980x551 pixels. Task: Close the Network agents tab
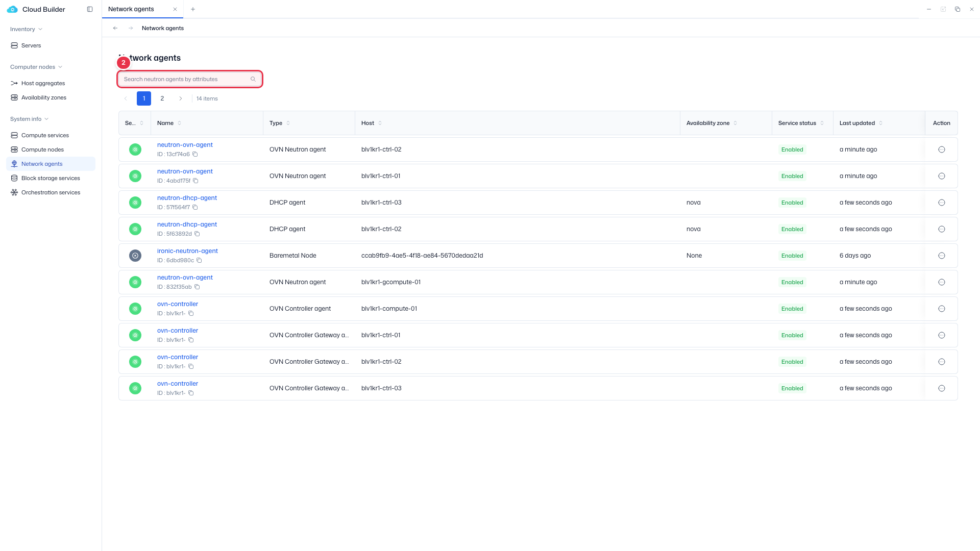(x=175, y=9)
